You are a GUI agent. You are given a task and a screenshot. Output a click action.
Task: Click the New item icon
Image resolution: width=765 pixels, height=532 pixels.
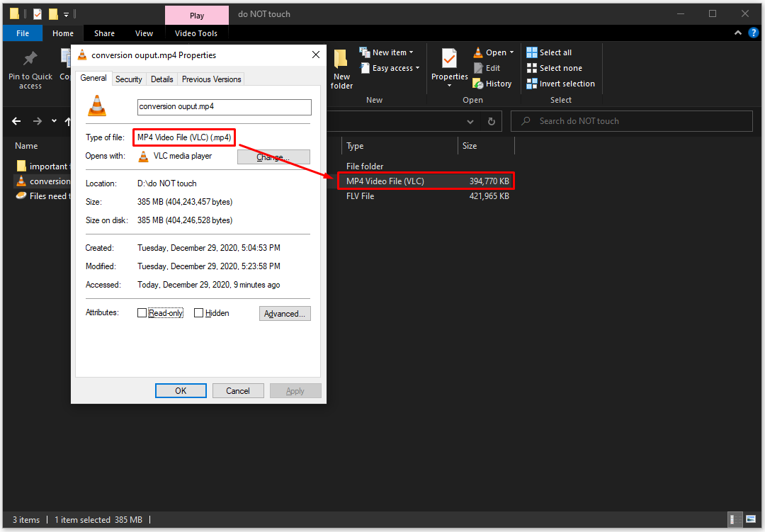(x=365, y=52)
